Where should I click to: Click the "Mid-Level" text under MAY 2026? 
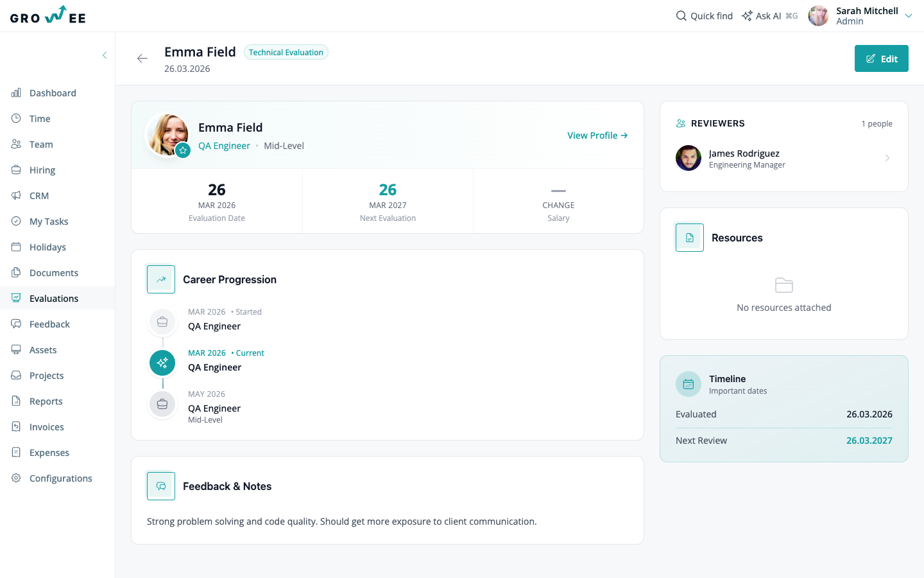tap(205, 420)
